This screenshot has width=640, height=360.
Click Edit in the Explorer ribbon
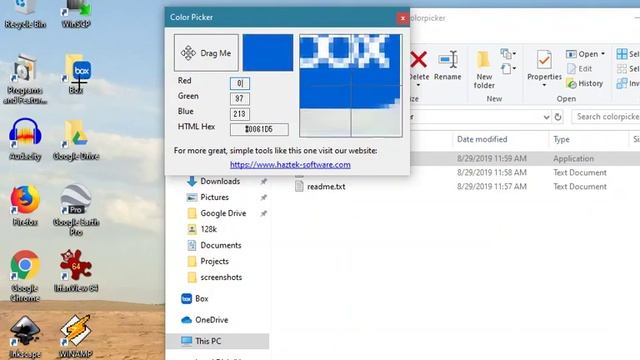pyautogui.click(x=580, y=69)
